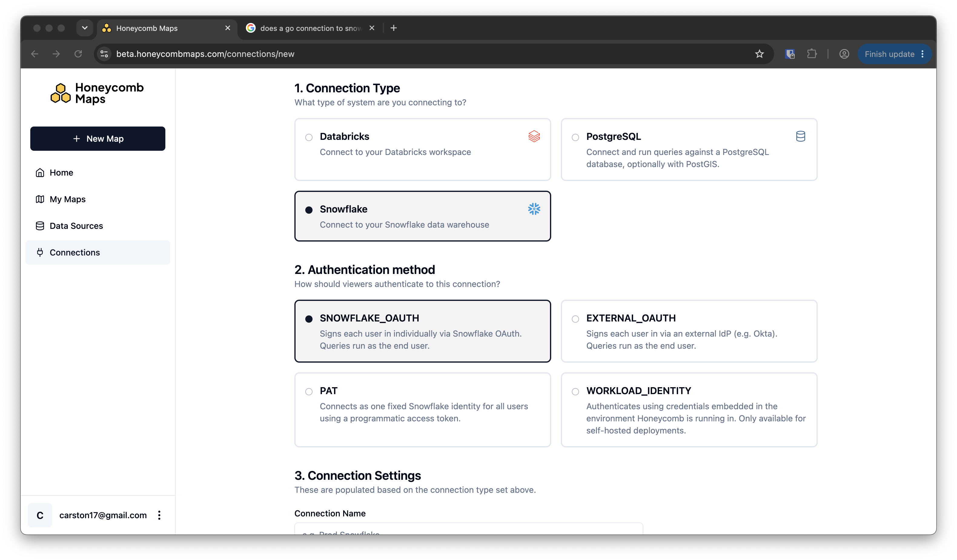Bookmark this page with star icon
Image resolution: width=957 pixels, height=560 pixels.
click(x=759, y=54)
